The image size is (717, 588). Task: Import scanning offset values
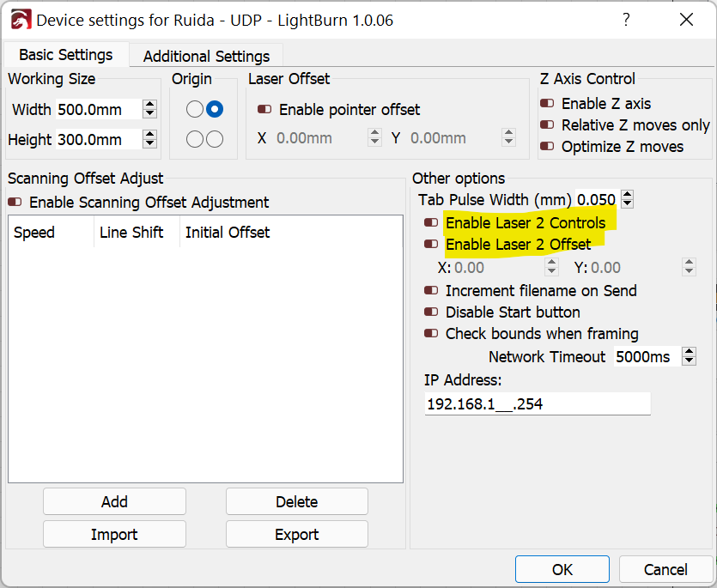click(x=114, y=534)
